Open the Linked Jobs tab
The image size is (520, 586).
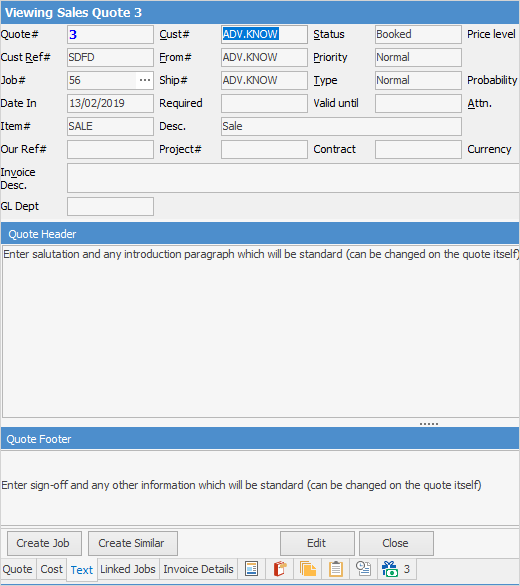[128, 569]
